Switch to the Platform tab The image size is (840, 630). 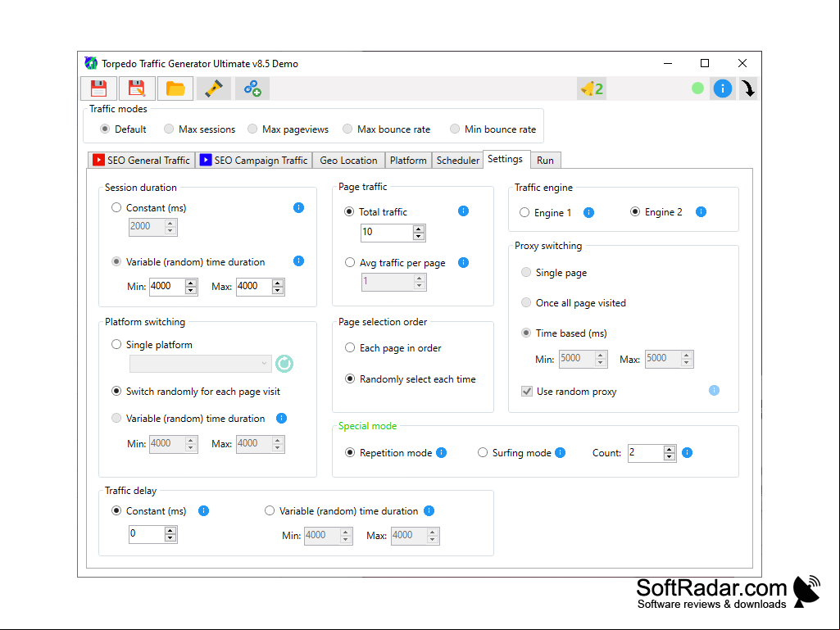(408, 161)
